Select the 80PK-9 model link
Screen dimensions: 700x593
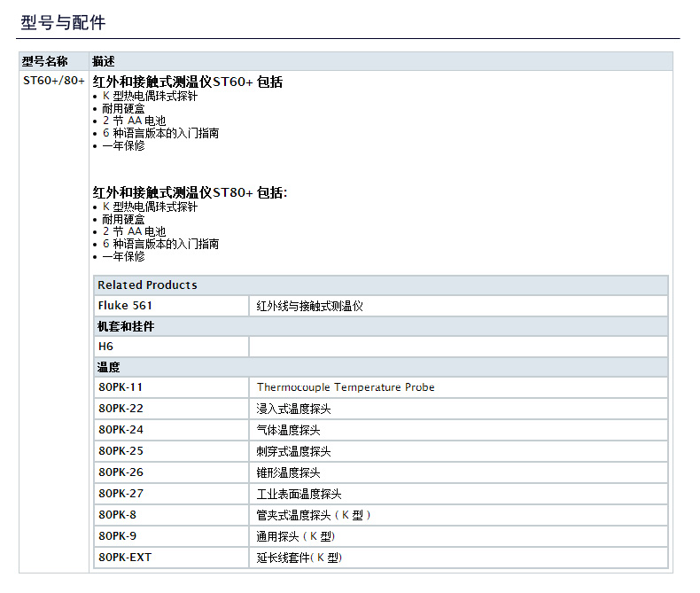[x=117, y=536]
